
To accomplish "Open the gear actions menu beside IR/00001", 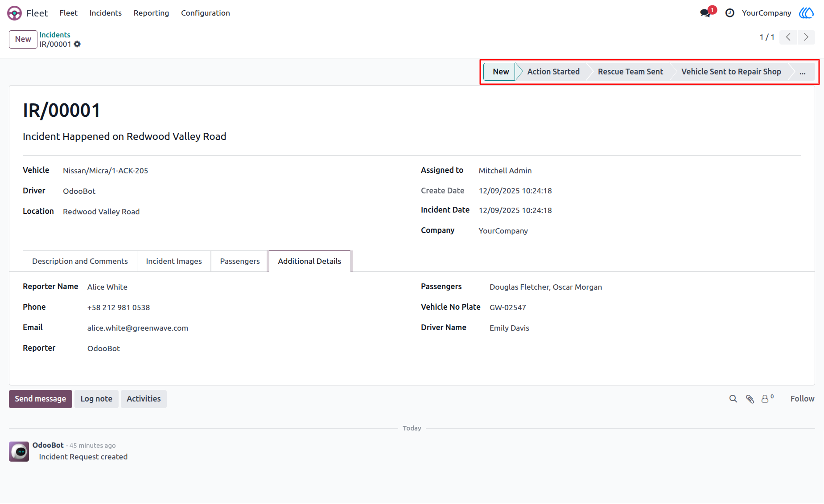I will [77, 44].
